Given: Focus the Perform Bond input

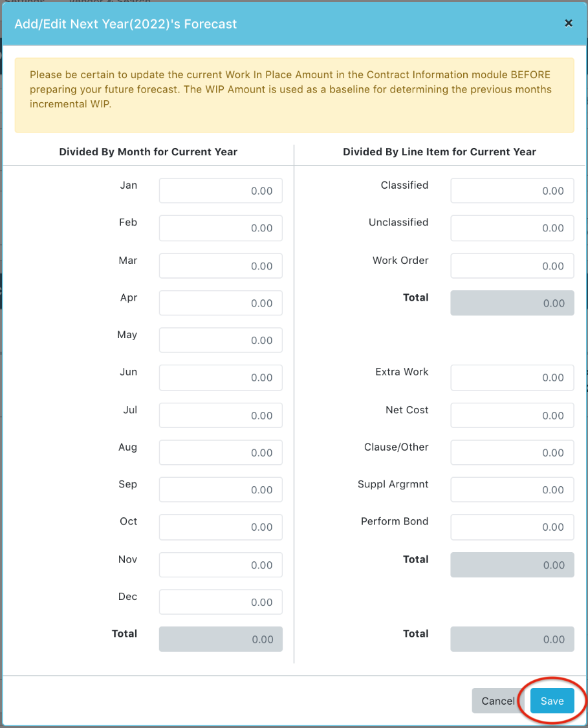Looking at the screenshot, I should 512,527.
